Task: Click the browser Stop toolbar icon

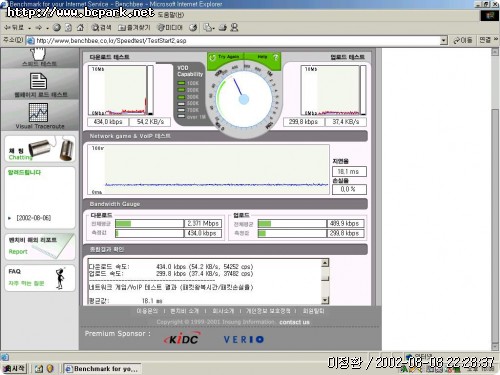Action: (57, 28)
